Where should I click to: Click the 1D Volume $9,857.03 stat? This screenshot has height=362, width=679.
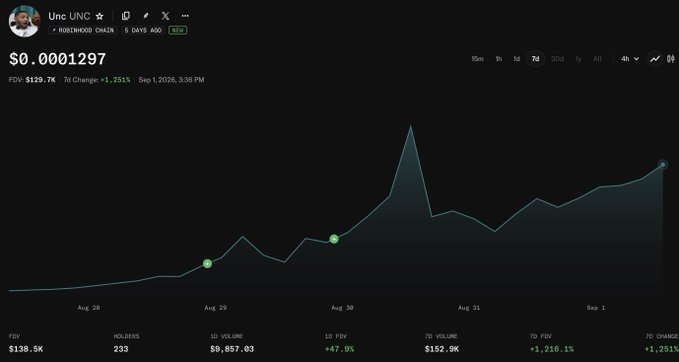232,343
